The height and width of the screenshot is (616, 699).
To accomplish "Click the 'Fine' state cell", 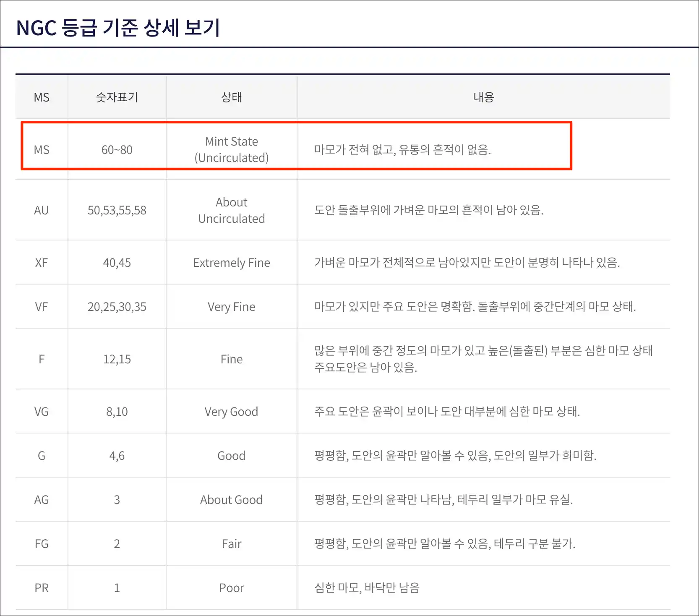I will pyautogui.click(x=232, y=359).
